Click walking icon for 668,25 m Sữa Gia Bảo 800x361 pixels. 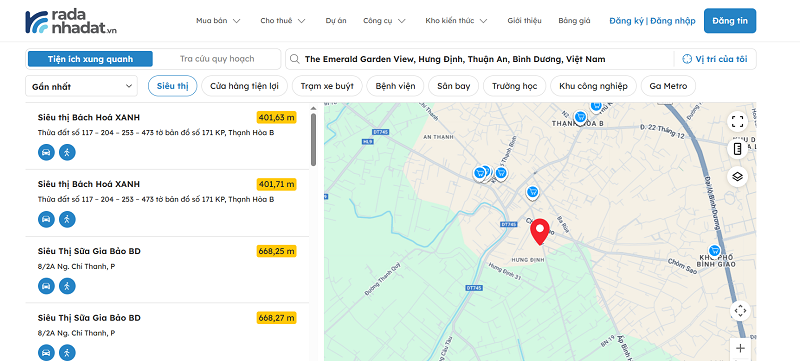tap(67, 286)
